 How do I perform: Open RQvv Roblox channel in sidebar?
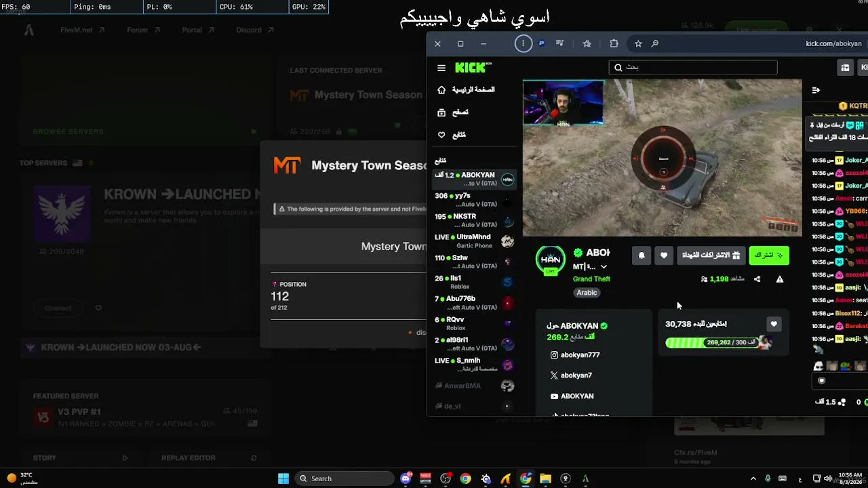(x=475, y=323)
